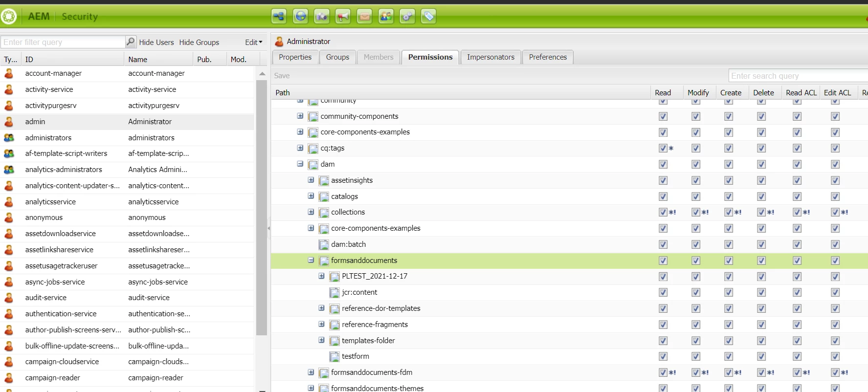Viewport: 868px width, 392px height.
Task: Focus the Enter filter query field
Action: click(63, 42)
